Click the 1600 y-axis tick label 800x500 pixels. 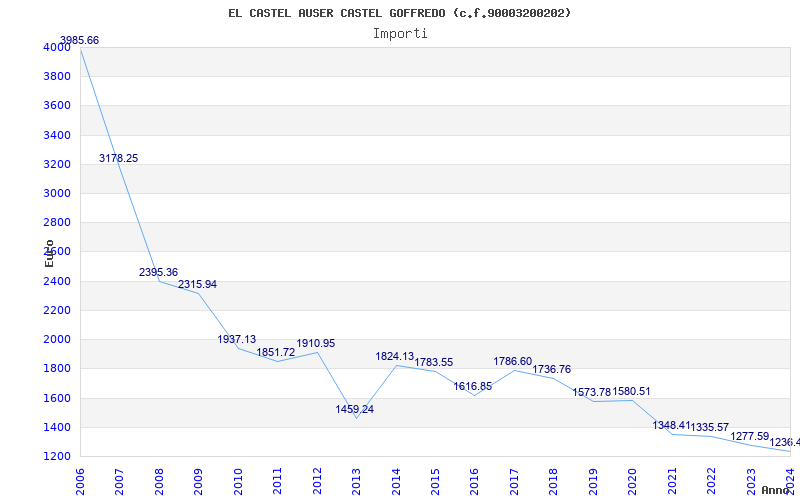pos(58,398)
